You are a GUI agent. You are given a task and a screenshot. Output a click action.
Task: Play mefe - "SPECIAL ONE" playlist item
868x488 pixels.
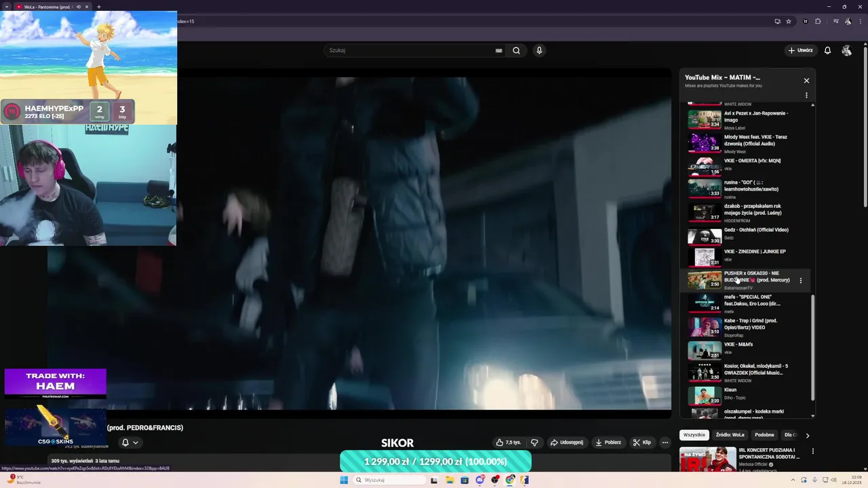745,304
